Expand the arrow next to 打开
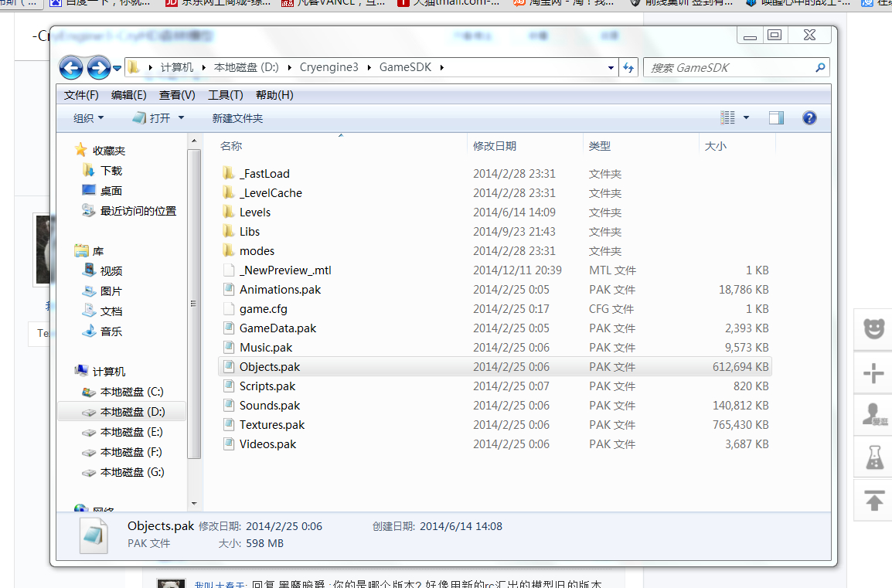This screenshot has height=588, width=892. pos(182,118)
